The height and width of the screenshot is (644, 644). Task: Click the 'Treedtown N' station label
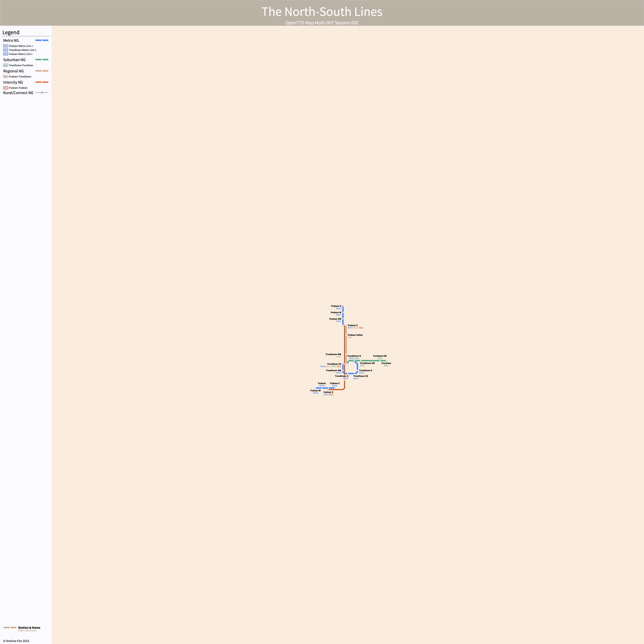click(x=354, y=356)
